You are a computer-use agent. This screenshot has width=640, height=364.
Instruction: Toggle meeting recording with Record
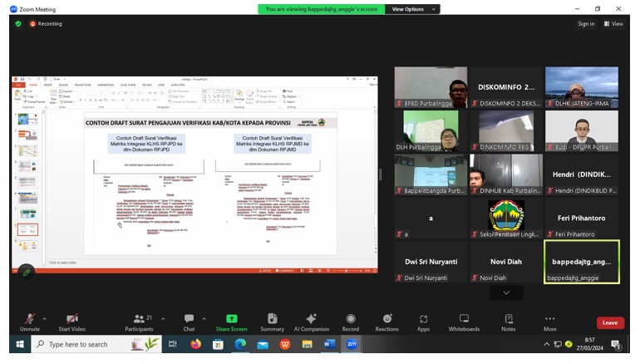click(350, 322)
